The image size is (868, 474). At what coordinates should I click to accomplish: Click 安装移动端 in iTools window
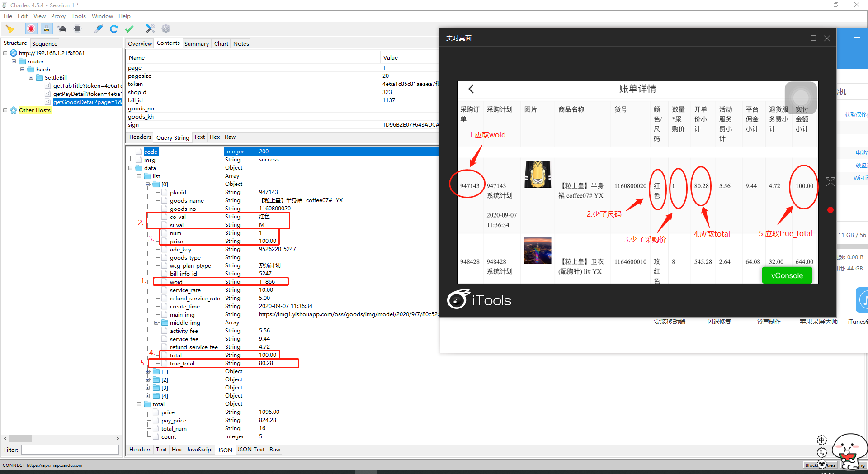pos(670,322)
